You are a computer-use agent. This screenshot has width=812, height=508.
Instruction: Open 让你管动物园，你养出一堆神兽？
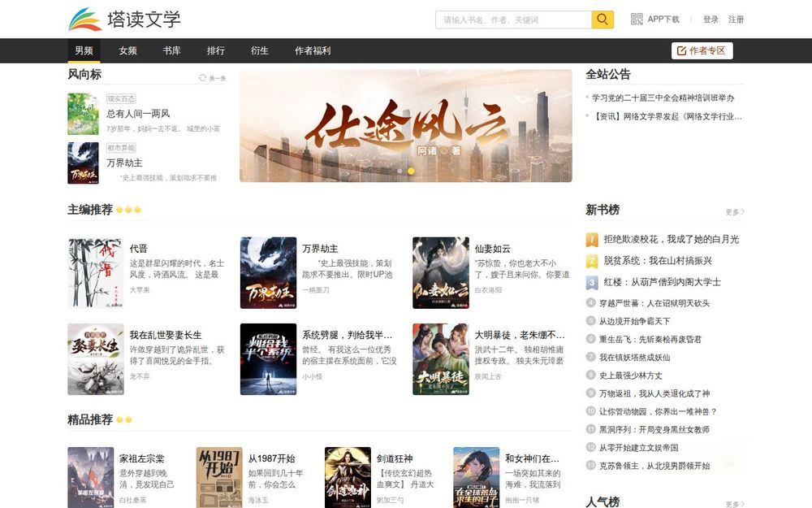pyautogui.click(x=659, y=412)
